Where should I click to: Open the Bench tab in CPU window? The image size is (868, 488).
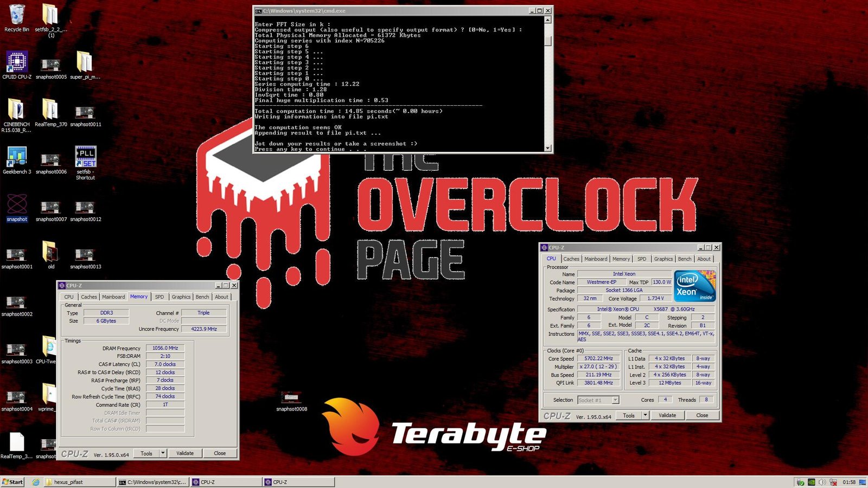point(685,259)
